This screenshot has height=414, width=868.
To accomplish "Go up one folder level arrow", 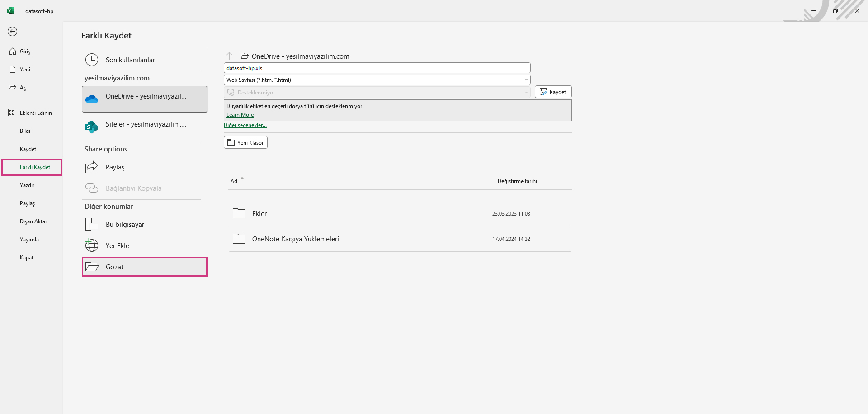I will point(230,56).
